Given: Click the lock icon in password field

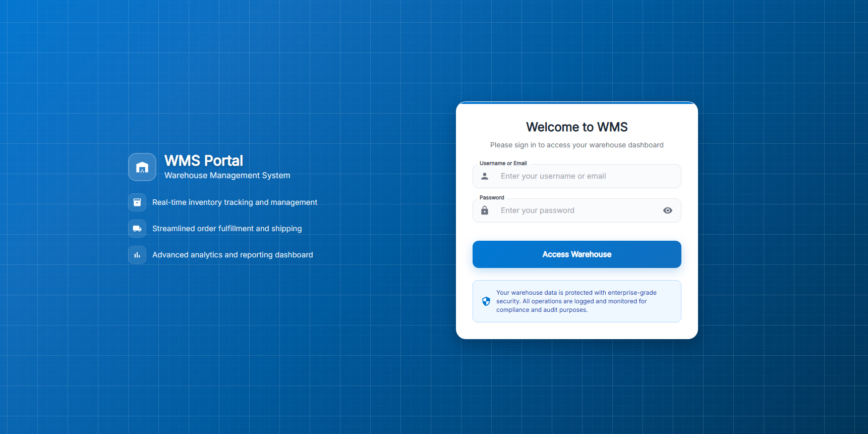Looking at the screenshot, I should click(x=485, y=210).
